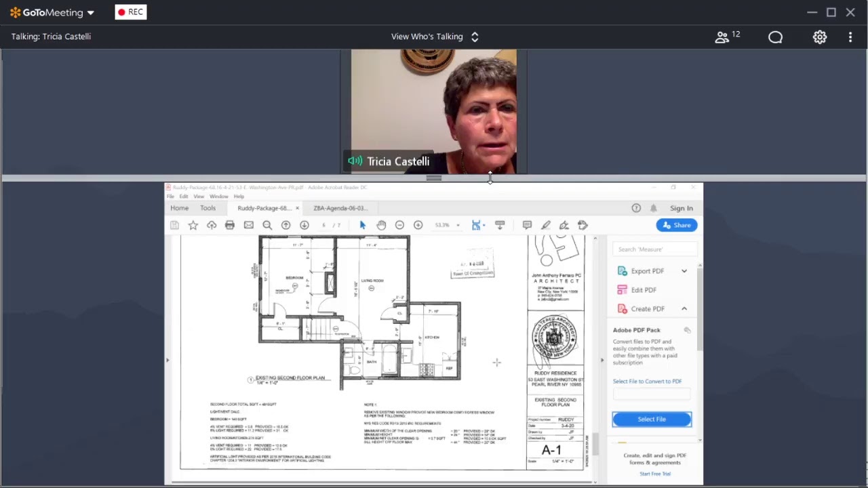
Task: Click the Find text magnifier icon
Action: (267, 225)
